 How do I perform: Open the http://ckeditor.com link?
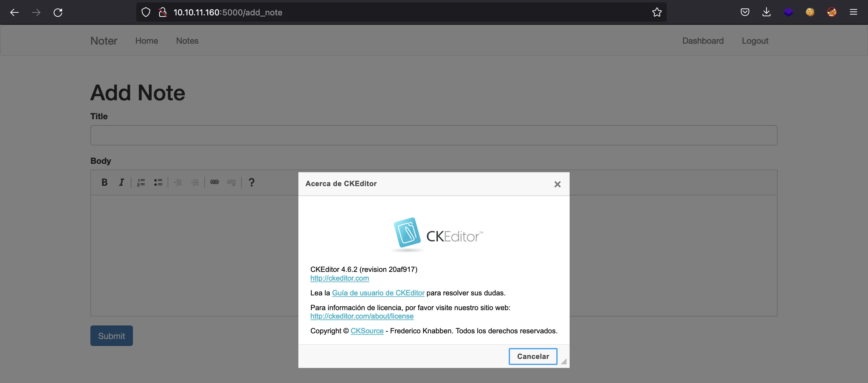[339, 278]
